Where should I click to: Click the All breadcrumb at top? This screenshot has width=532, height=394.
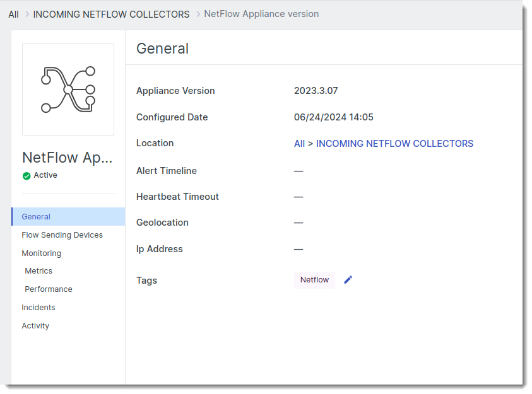click(x=14, y=14)
